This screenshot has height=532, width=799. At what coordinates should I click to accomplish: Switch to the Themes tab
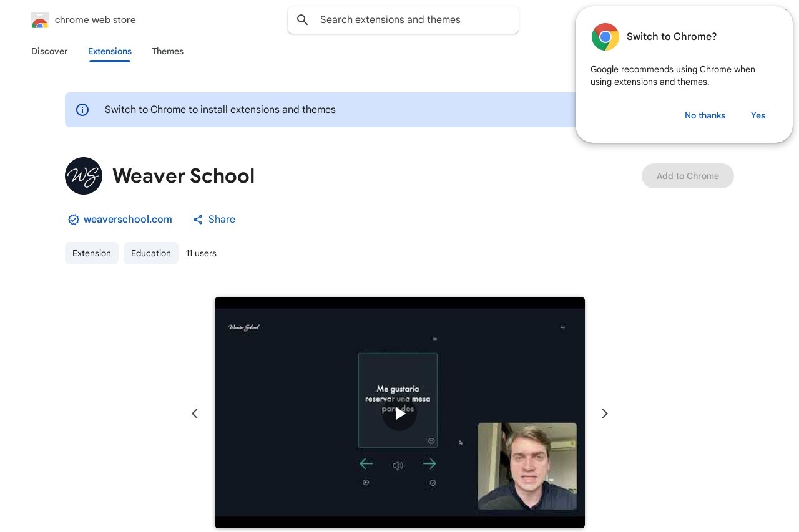point(167,51)
